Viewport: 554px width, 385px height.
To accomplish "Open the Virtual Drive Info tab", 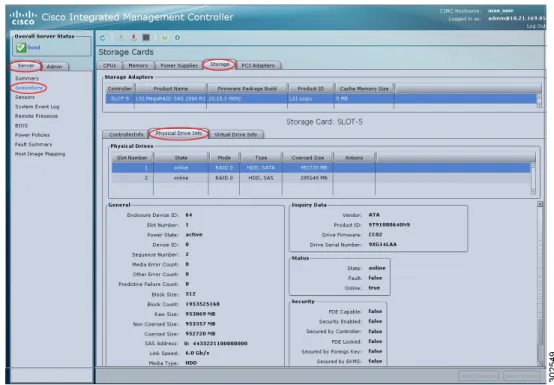I will click(x=236, y=135).
